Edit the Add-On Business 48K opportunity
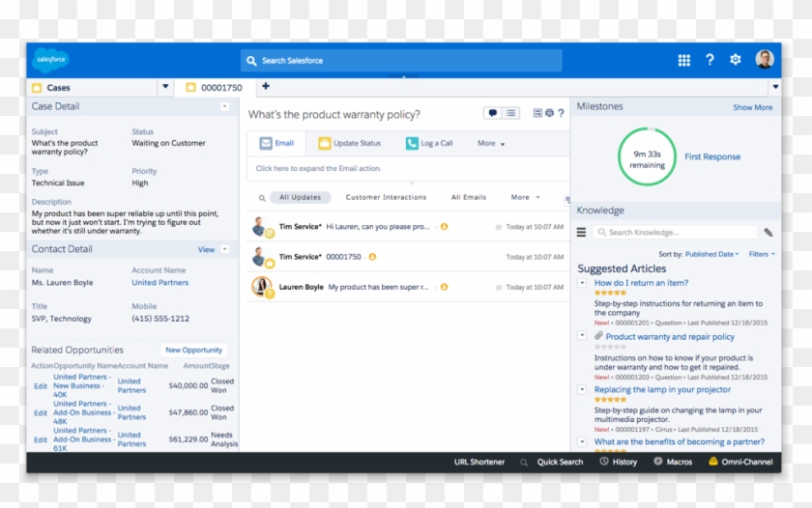 tap(41, 412)
